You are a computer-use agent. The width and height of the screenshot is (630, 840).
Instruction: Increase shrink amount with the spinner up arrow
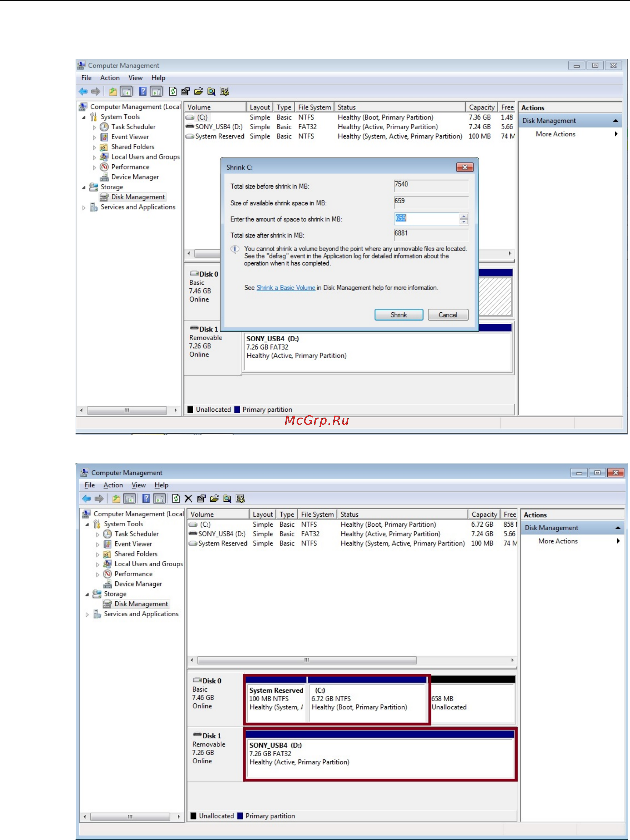[x=464, y=216]
